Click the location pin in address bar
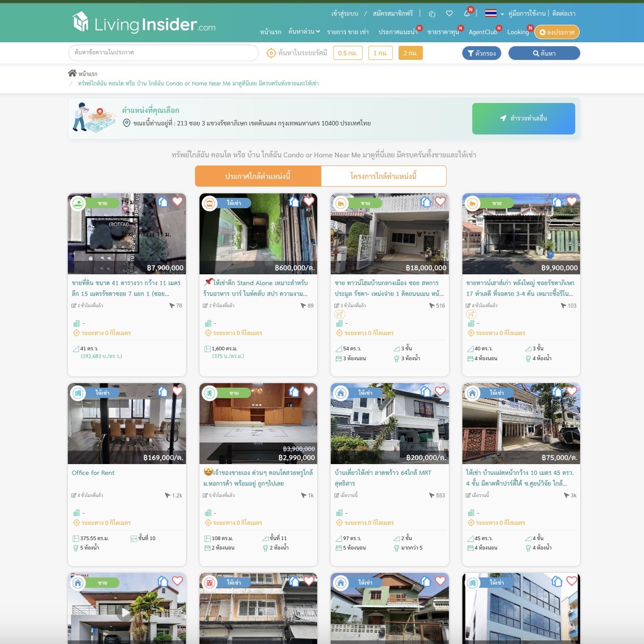The image size is (644, 644). pyautogui.click(x=127, y=123)
